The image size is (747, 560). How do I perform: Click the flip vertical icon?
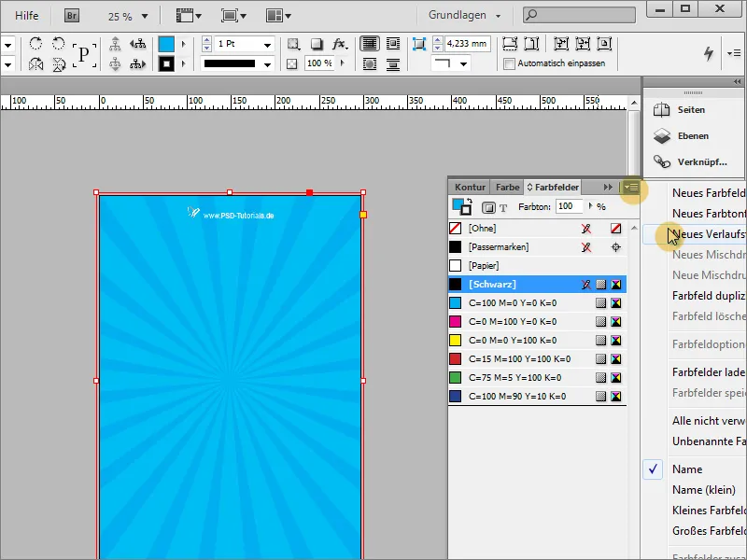58,63
